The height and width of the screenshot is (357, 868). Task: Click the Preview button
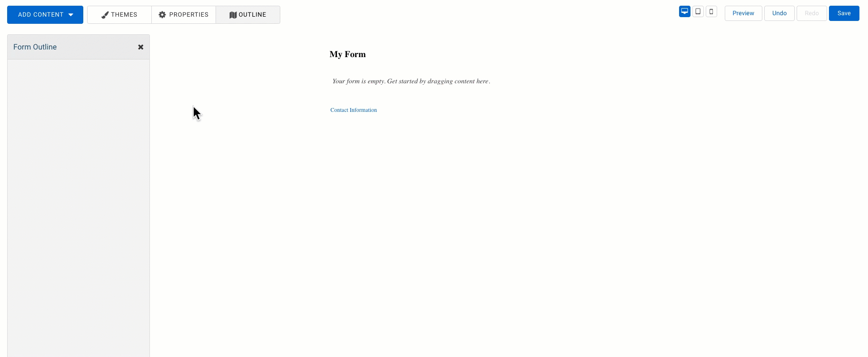[x=743, y=13]
